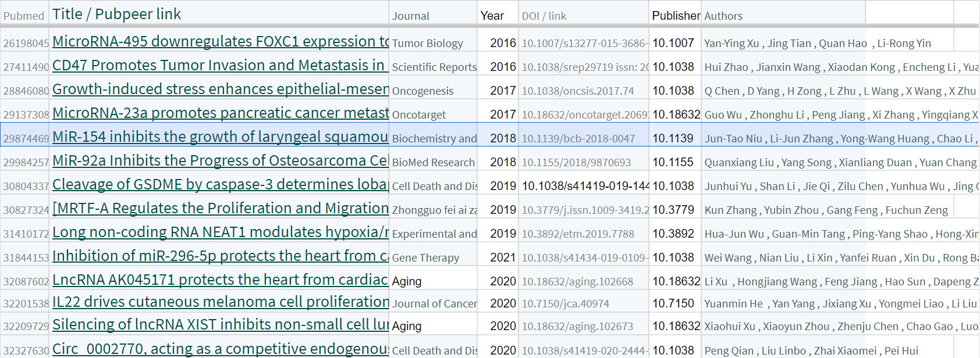Open the LncRNA AK045171 article link
Screen dimensions: 980x358
click(x=220, y=280)
